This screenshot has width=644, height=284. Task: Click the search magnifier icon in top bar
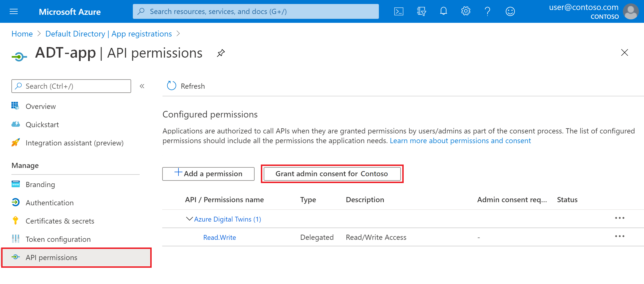pos(141,11)
